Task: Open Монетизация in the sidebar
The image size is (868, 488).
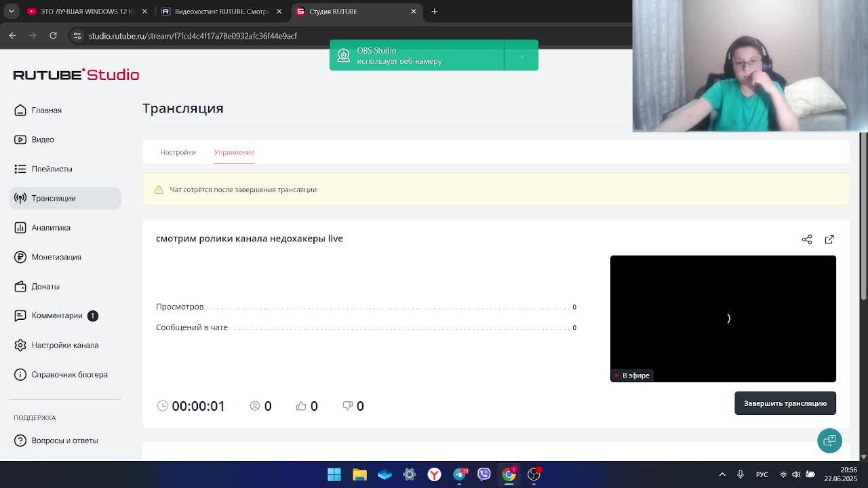Action: pos(65,257)
